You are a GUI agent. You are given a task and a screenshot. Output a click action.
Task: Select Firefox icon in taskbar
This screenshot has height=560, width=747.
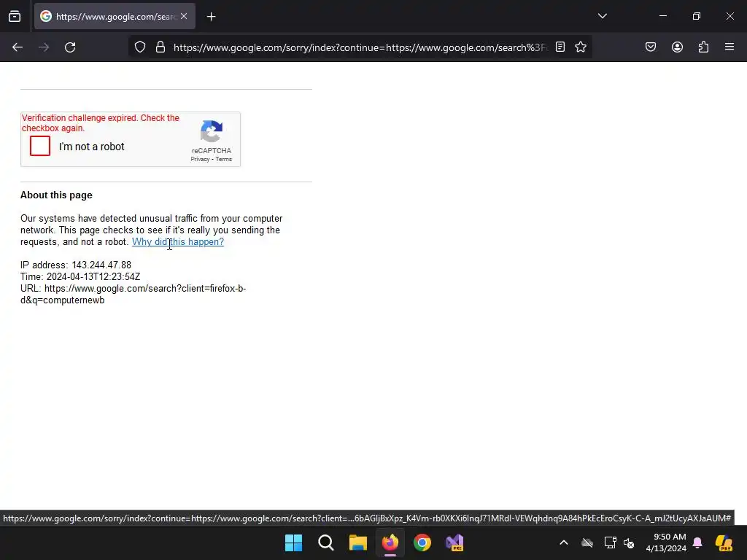click(x=390, y=542)
